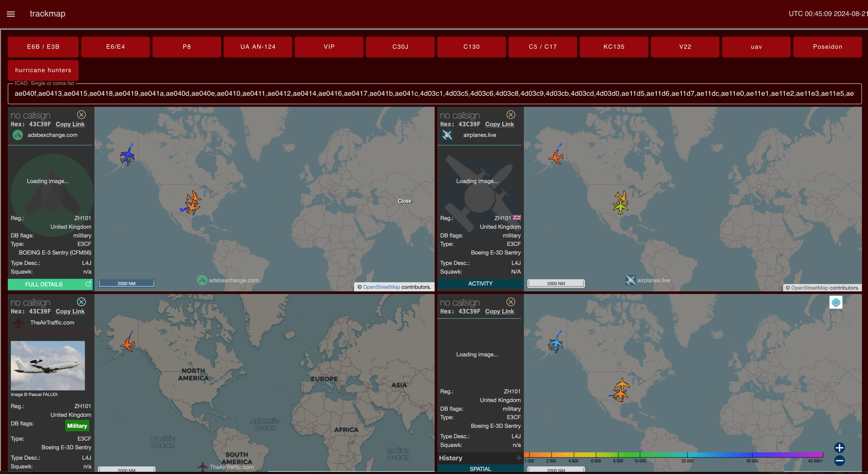Click the 2000 NM scale on airplanes.live map
Image resolution: width=868 pixels, height=474 pixels.
click(x=556, y=283)
